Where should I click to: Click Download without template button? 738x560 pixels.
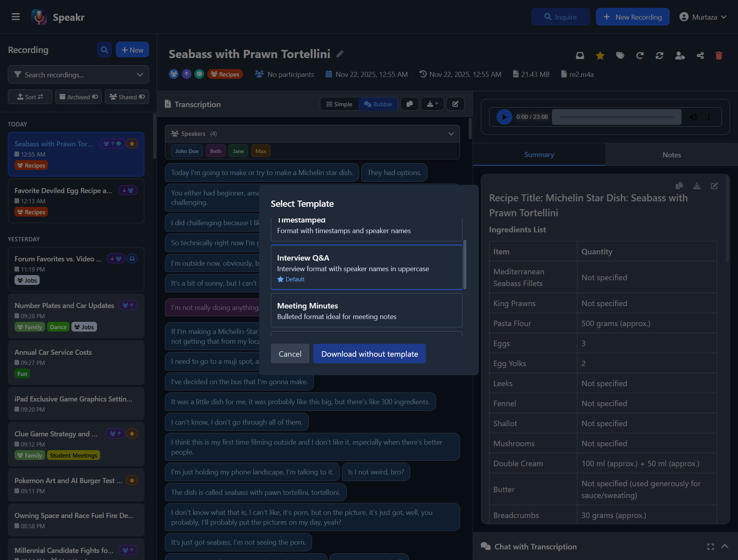coord(369,354)
